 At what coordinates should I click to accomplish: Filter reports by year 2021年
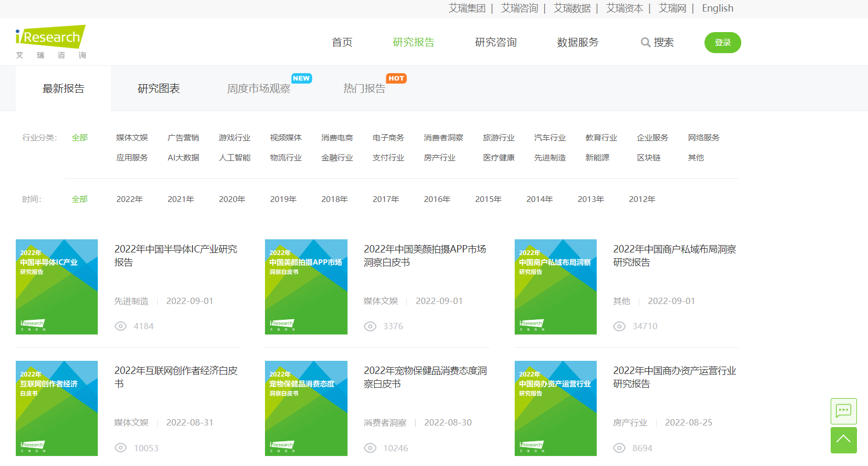click(x=181, y=199)
